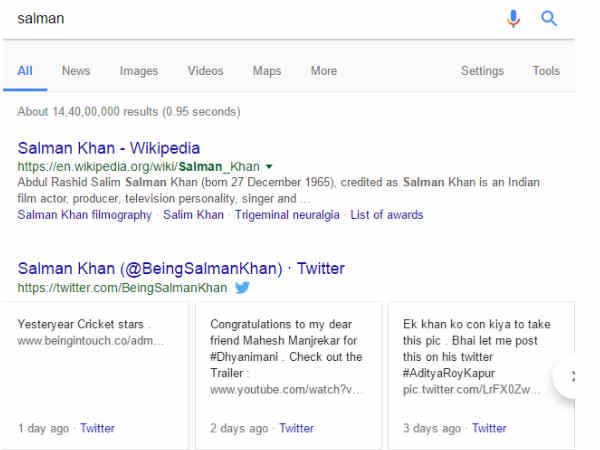Image resolution: width=600 pixels, height=450 pixels.
Task: Go to the Maps tab
Action: [x=267, y=71]
